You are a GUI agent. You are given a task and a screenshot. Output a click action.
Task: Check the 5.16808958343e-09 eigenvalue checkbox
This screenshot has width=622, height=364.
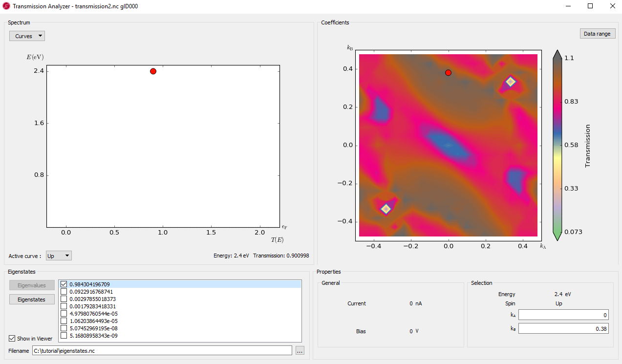pos(64,335)
